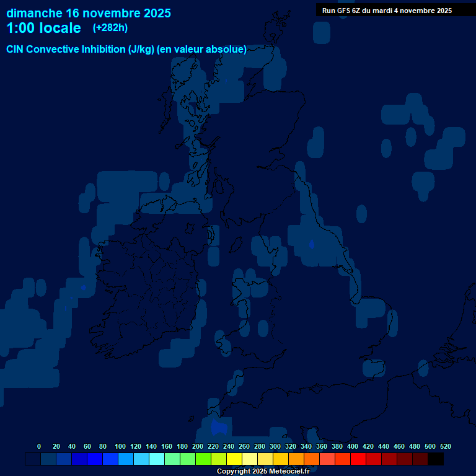This screenshot has height=476, width=476.
Task: Click the bright green swatch near 200
Action: click(x=203, y=459)
